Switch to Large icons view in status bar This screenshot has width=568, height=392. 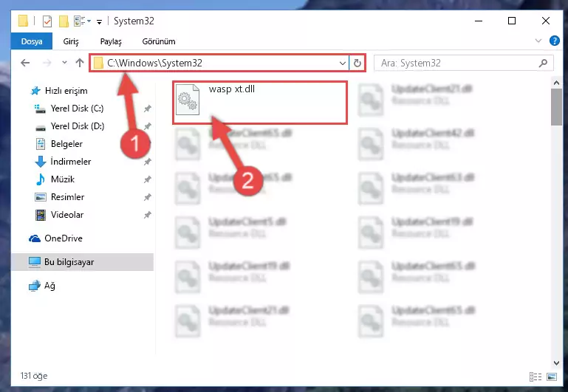[552, 376]
